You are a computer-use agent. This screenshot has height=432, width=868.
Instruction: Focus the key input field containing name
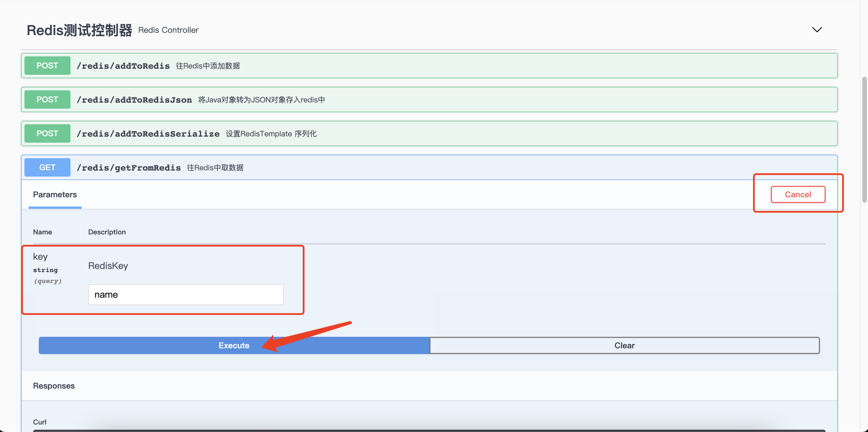coord(186,295)
